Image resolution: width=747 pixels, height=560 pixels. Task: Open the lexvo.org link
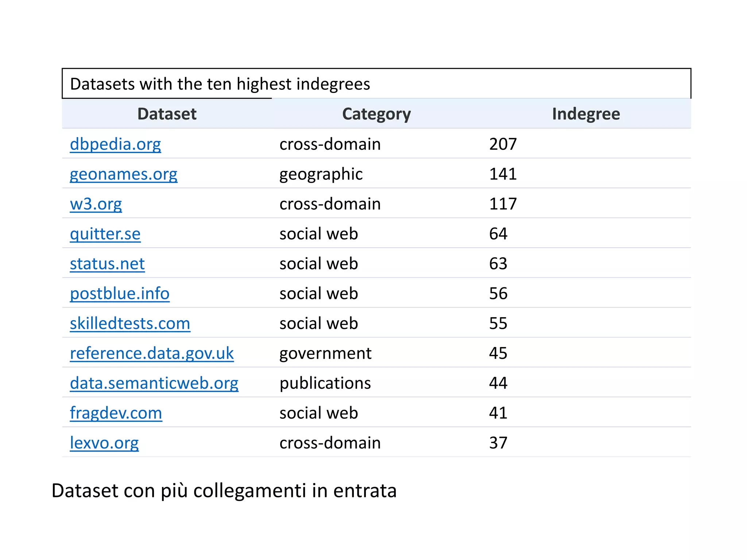coord(104,443)
